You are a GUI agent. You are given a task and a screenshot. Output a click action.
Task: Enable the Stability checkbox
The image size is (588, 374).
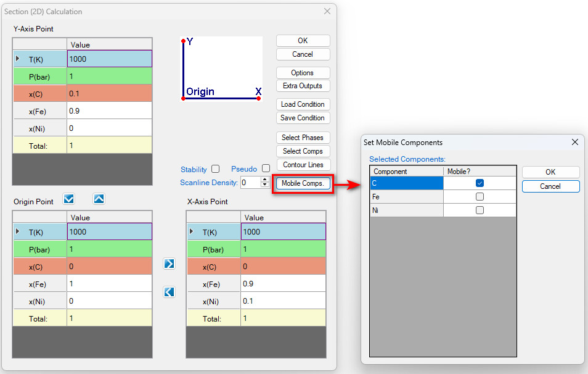[215, 168]
